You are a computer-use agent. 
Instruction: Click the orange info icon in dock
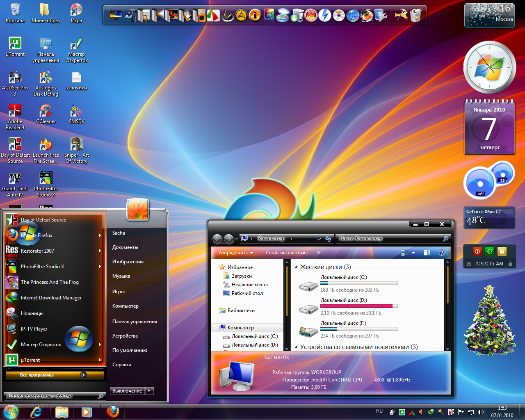255,16
